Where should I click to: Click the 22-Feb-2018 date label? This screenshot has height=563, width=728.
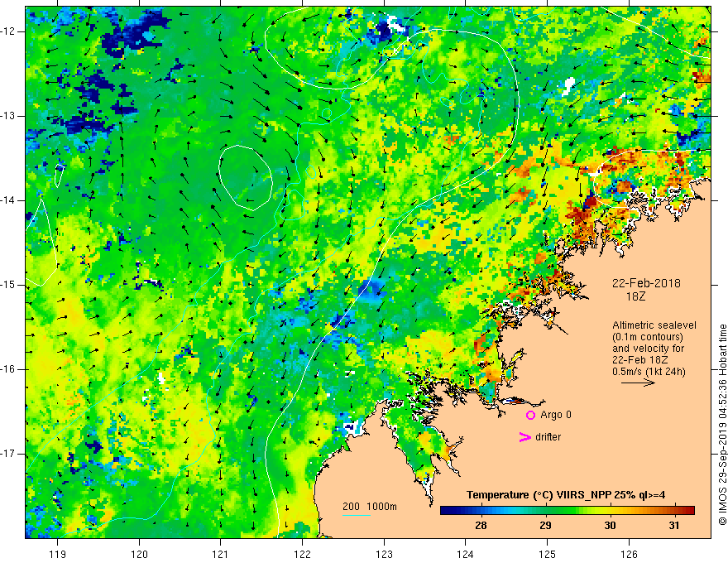(x=646, y=283)
